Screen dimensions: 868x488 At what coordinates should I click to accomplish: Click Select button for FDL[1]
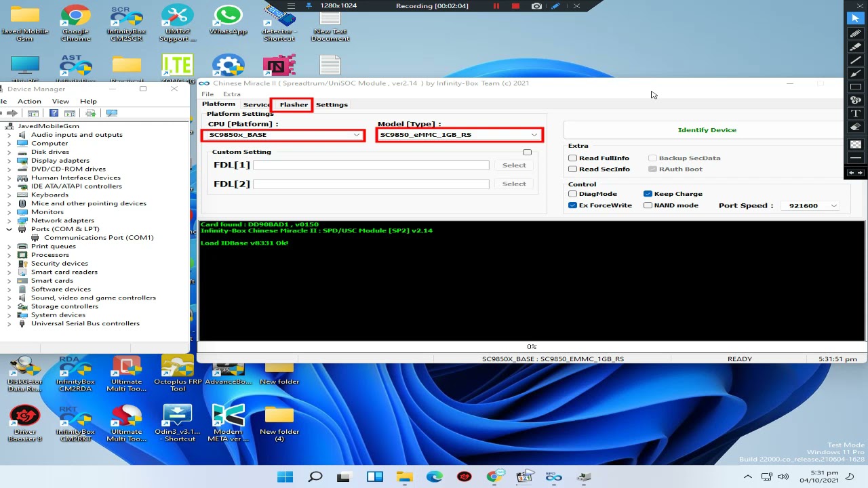click(514, 165)
